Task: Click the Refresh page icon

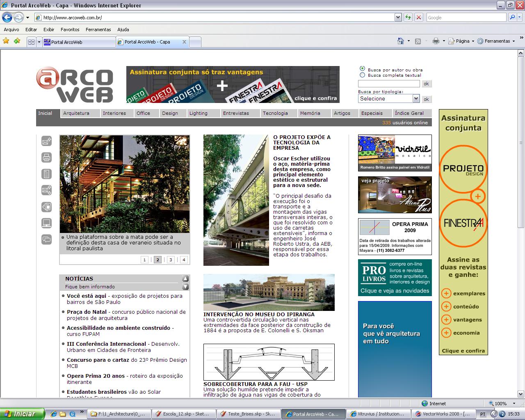Action: 408,17
